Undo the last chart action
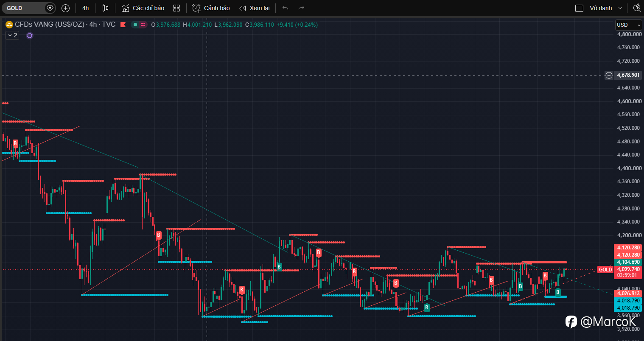644x341 pixels. click(x=286, y=8)
